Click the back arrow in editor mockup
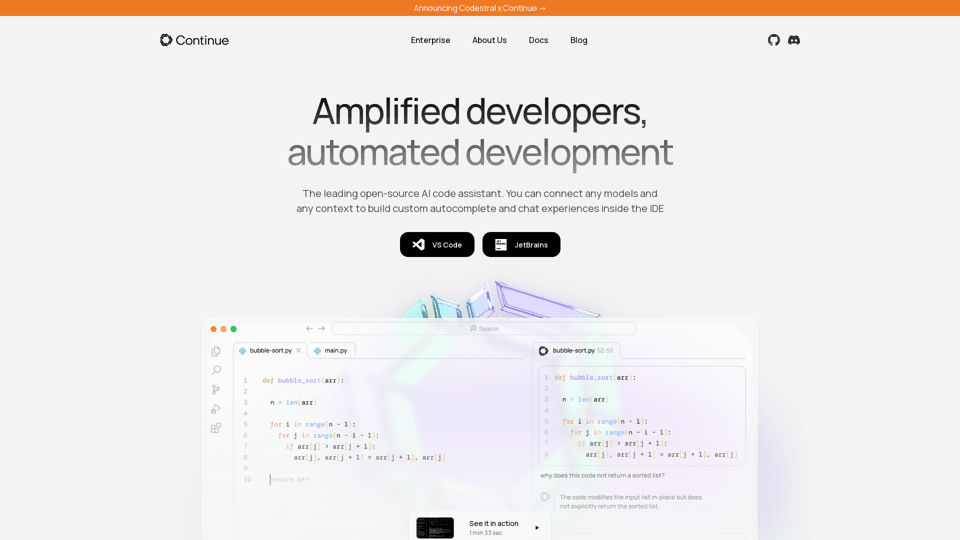Viewport: 960px width, 540px height. 309,329
